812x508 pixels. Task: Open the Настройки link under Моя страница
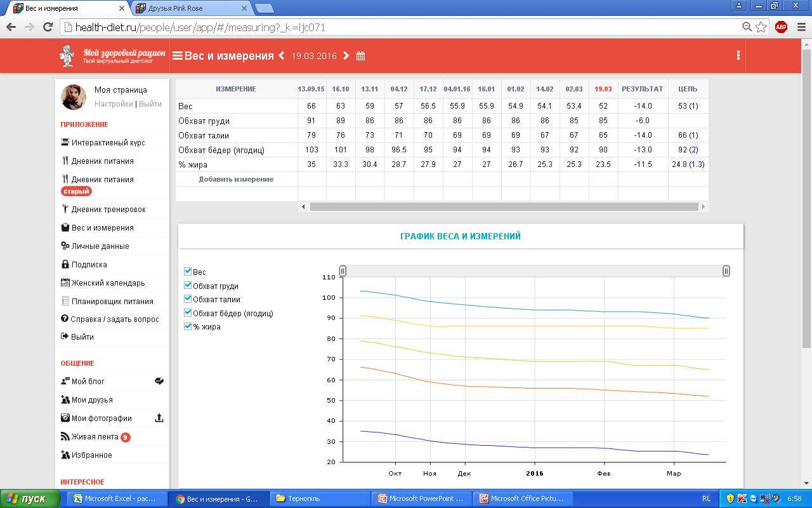click(114, 104)
